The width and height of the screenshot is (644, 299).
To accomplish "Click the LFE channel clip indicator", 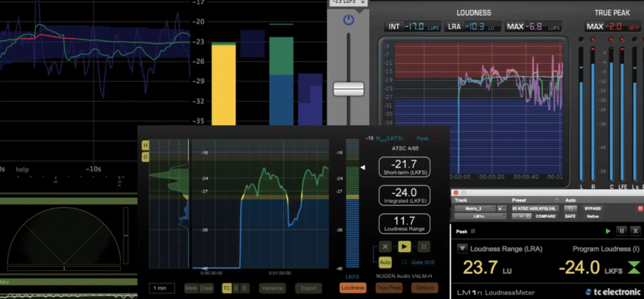I will [622, 39].
